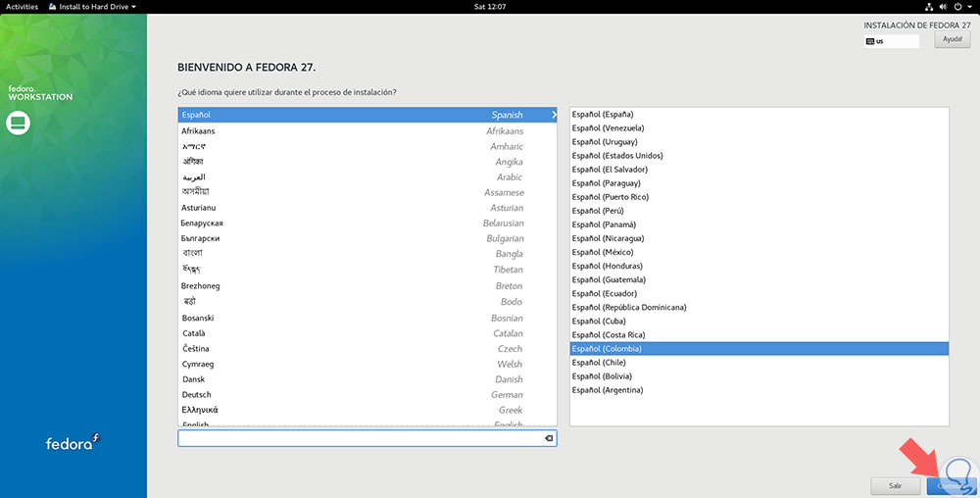Choose Español (Puerto Rico) locale
980x498 pixels.
tap(759, 197)
